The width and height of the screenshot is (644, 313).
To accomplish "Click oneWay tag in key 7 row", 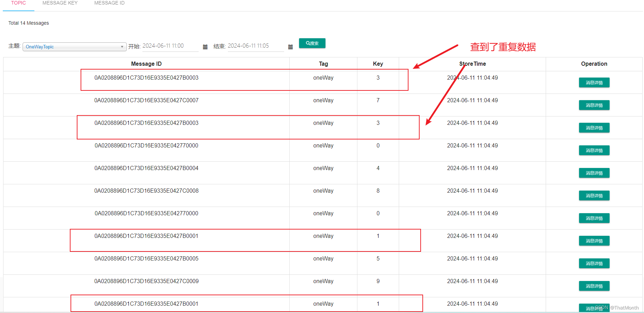I will coord(323,101).
